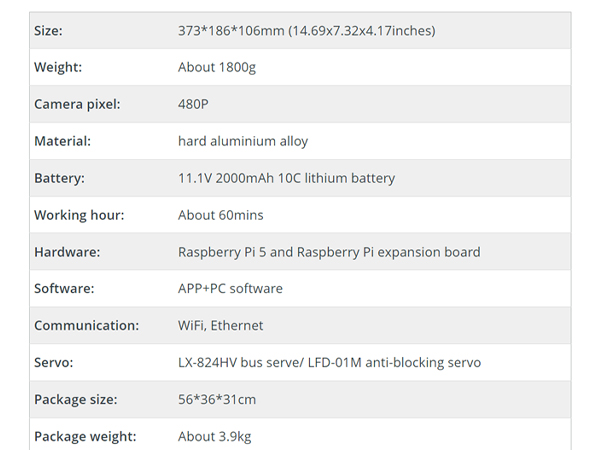Viewport: 600px width, 450px height.
Task: Select the Raspberry Pi 5 hardware description
Action: [329, 252]
